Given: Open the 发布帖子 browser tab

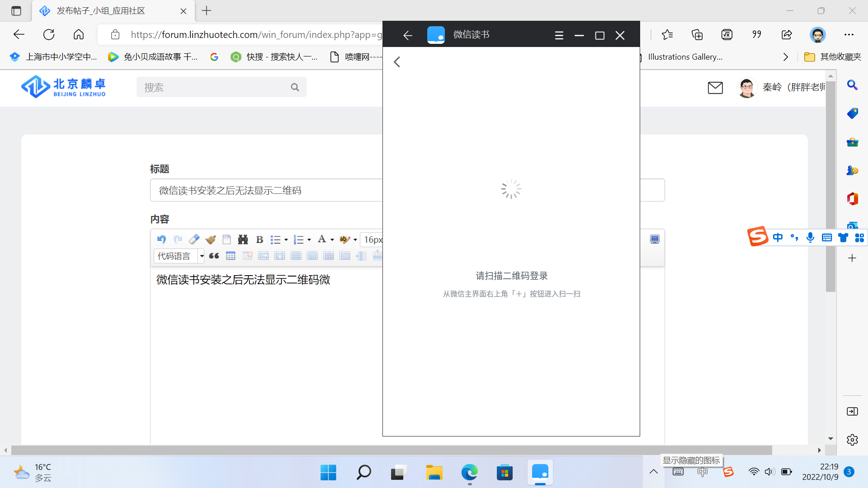Looking at the screenshot, I should pyautogui.click(x=113, y=11).
